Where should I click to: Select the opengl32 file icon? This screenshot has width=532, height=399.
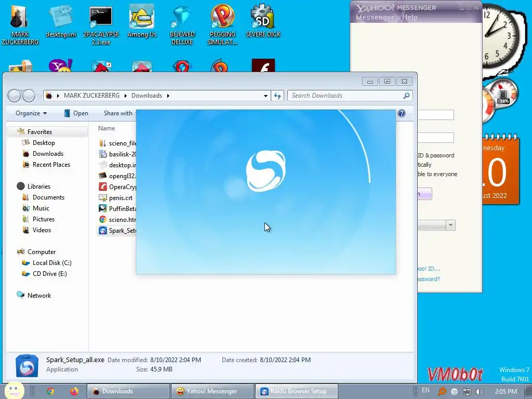102,176
